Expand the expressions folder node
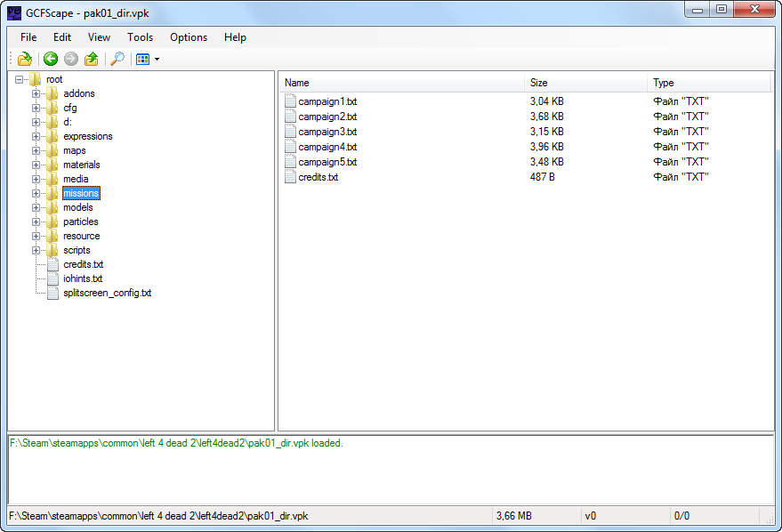Viewport: 782px width, 532px height. point(36,136)
